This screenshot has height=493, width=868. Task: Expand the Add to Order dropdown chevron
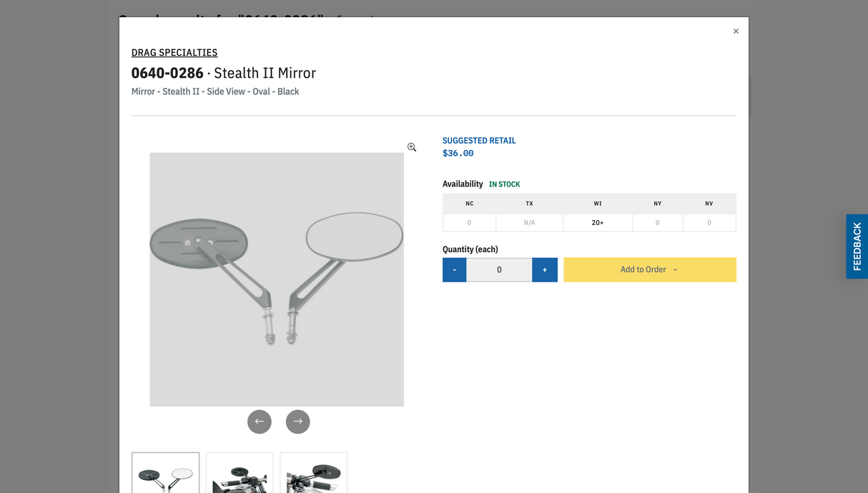click(x=675, y=270)
